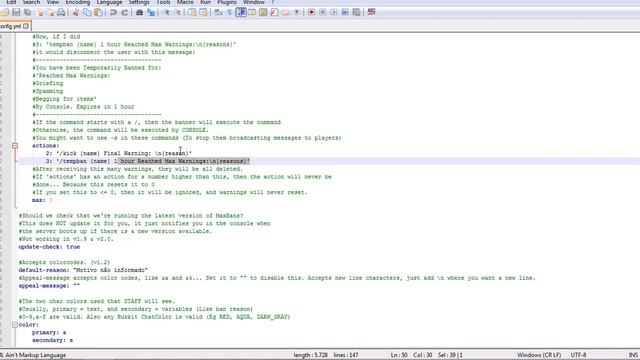This screenshot has width=640, height=360.
Task: Click the 'Windows (CR LF)' status field
Action: (x=539, y=355)
